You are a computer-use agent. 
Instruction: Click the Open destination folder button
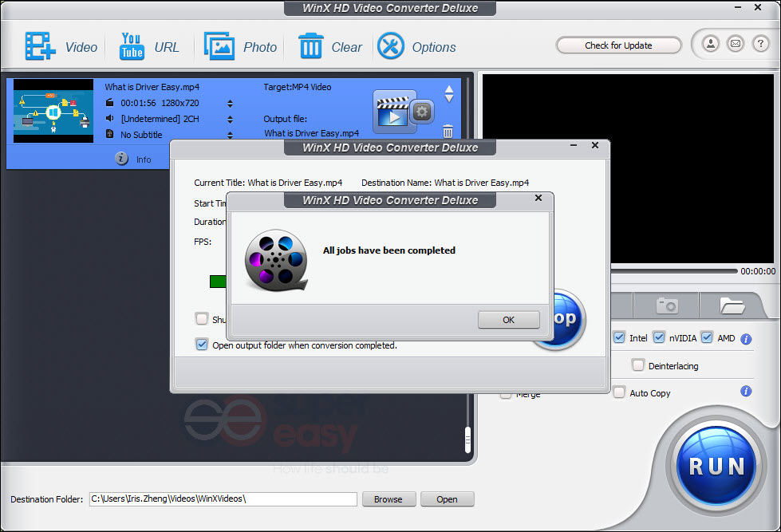click(447, 499)
